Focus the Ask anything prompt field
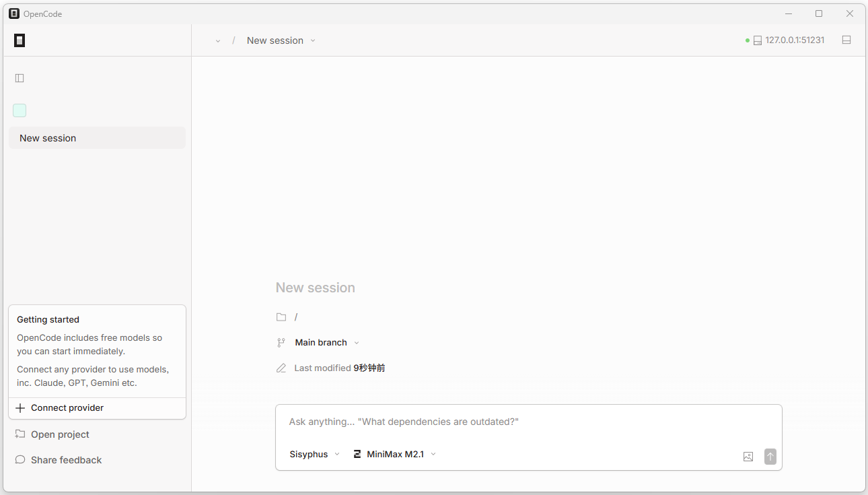868x495 pixels. point(528,422)
